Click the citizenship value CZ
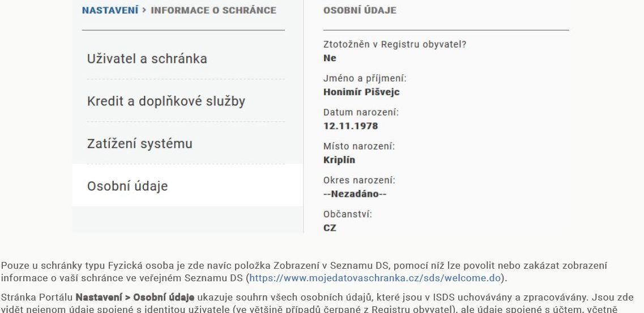Image resolution: width=644 pixels, height=313 pixels. coord(330,228)
